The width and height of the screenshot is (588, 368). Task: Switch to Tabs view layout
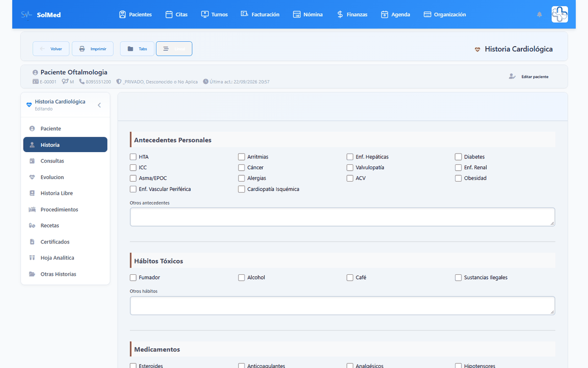137,49
